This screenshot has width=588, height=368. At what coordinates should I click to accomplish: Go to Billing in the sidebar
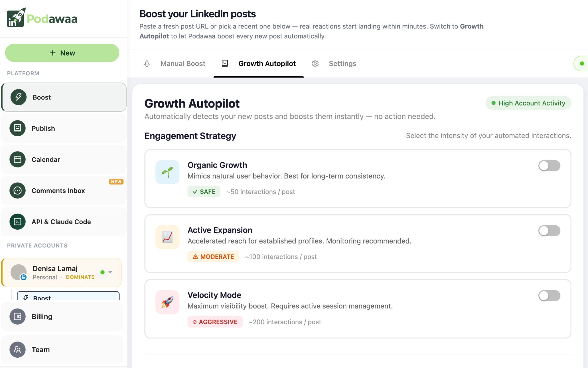[x=62, y=317]
